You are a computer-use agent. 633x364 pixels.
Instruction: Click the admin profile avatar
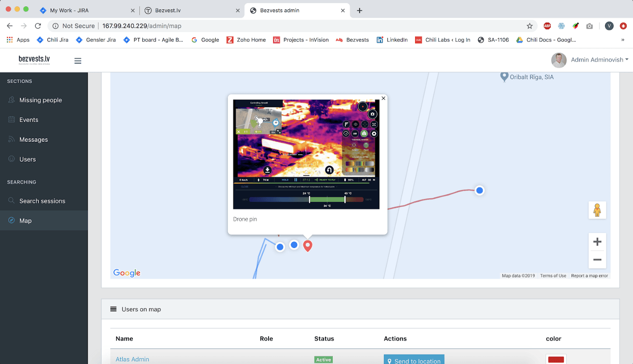pyautogui.click(x=559, y=60)
